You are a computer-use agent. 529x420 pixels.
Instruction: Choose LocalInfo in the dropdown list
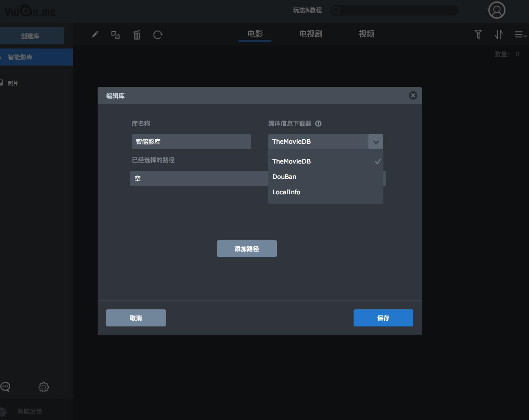click(286, 192)
